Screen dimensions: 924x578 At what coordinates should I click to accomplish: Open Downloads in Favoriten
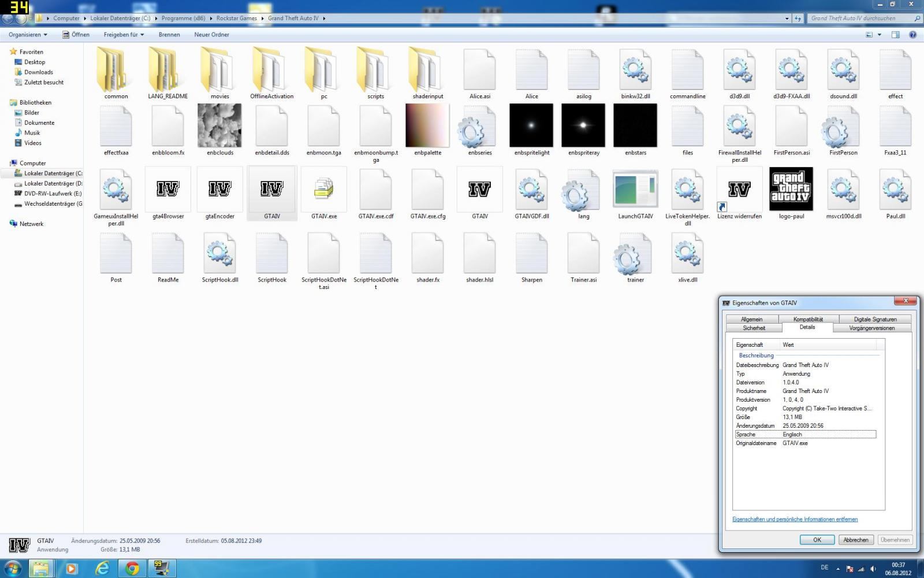[39, 72]
